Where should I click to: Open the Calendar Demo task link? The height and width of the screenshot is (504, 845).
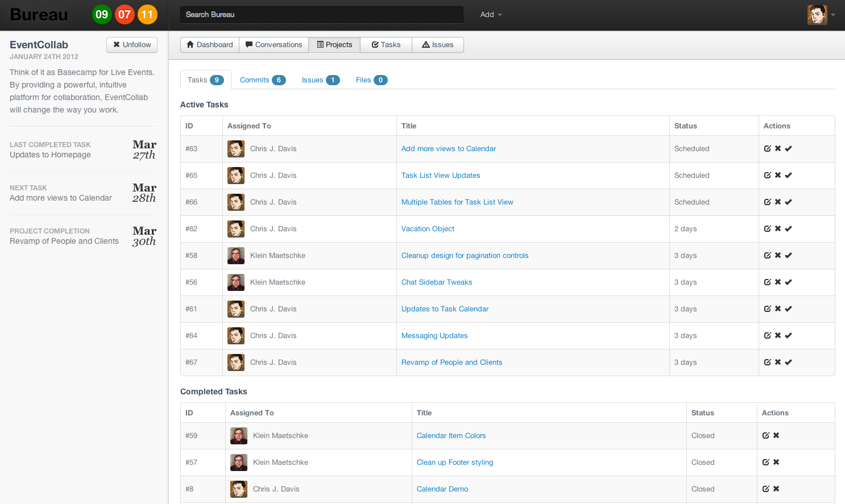442,489
